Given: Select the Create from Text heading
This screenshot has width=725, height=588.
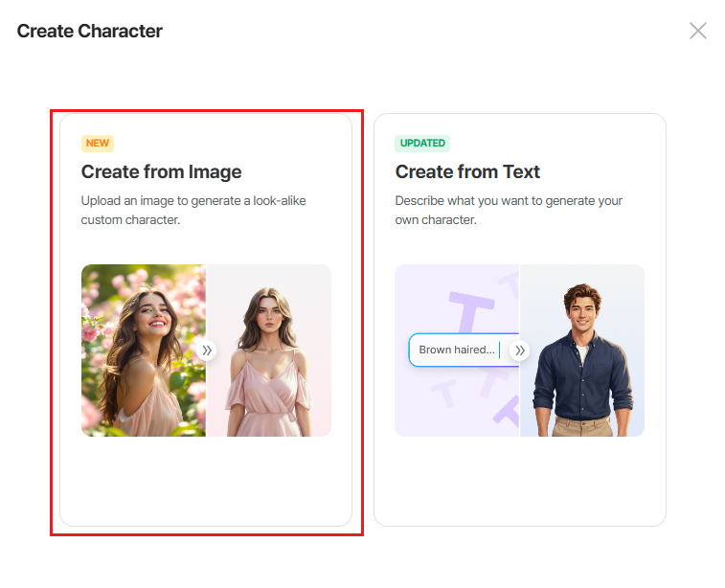Looking at the screenshot, I should [x=467, y=171].
